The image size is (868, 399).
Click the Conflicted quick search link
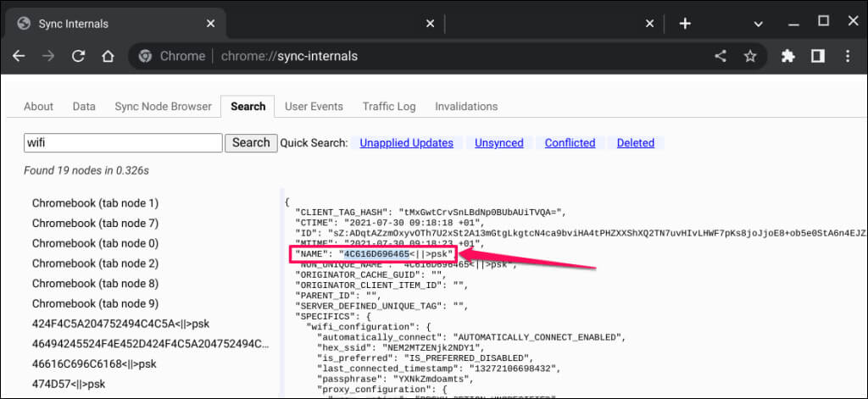[x=570, y=143]
